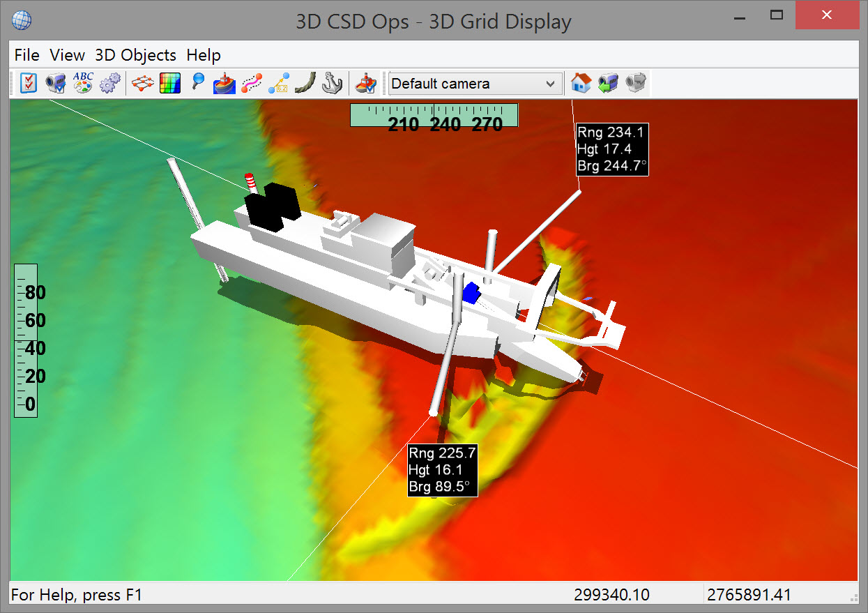Open camera settings with the camcorder checkmark icon
This screenshot has height=613, width=868.
point(55,84)
